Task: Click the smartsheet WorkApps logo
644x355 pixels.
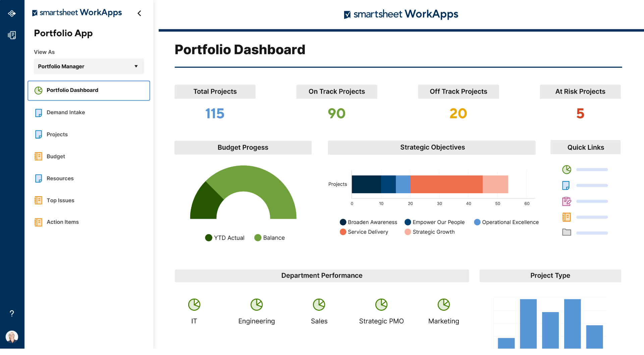Action: (x=401, y=14)
